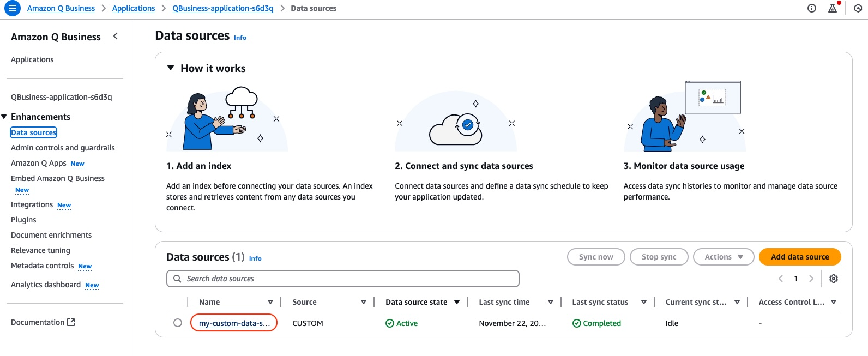Collapse the How it works section
The height and width of the screenshot is (356, 868).
[171, 68]
